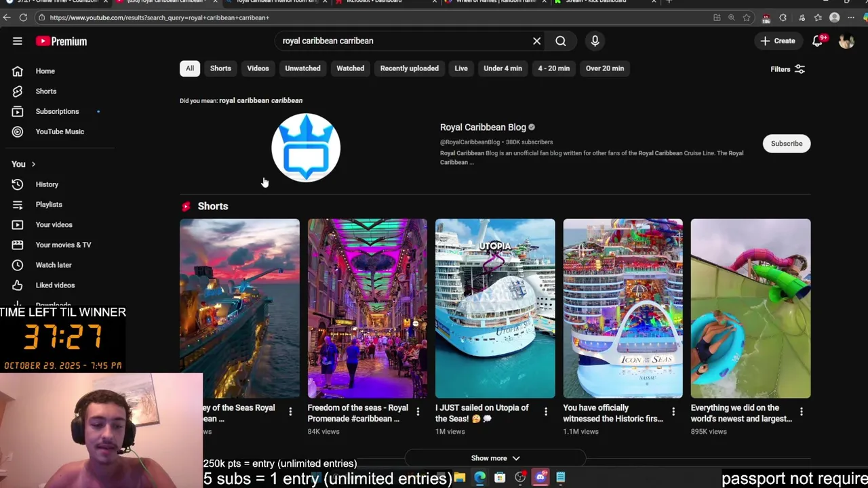Open more options for newest and largest short

[802, 411]
